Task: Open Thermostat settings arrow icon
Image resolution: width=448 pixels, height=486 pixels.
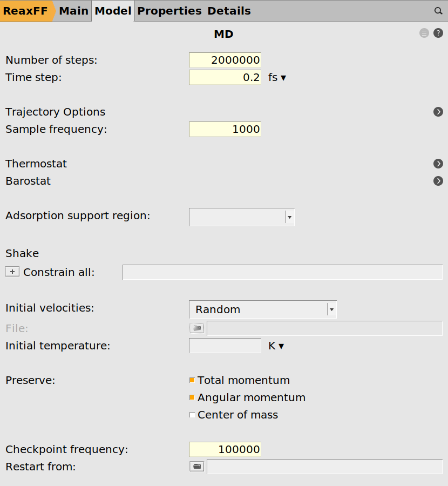Action: [x=438, y=164]
